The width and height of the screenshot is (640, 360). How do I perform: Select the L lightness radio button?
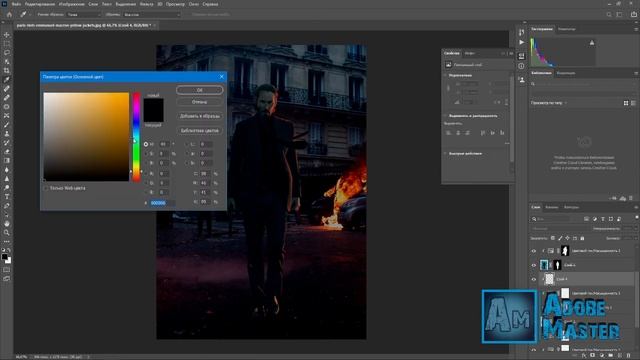[187, 144]
